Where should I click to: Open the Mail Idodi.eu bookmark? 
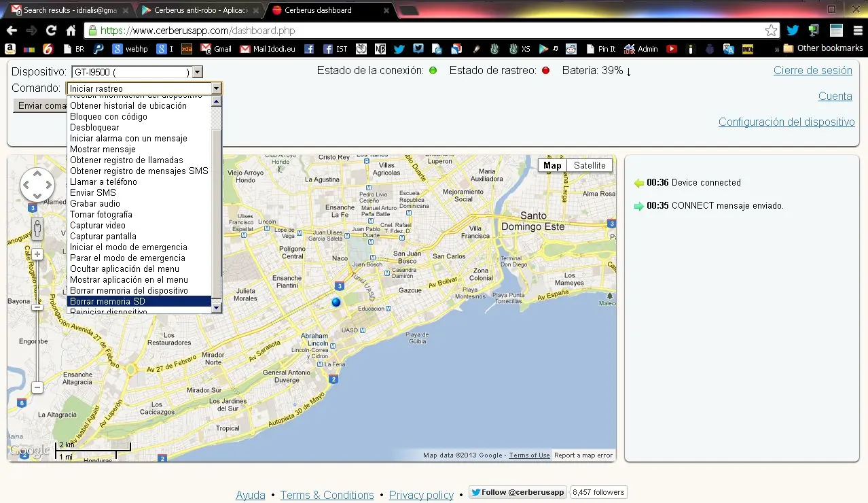[x=268, y=49]
